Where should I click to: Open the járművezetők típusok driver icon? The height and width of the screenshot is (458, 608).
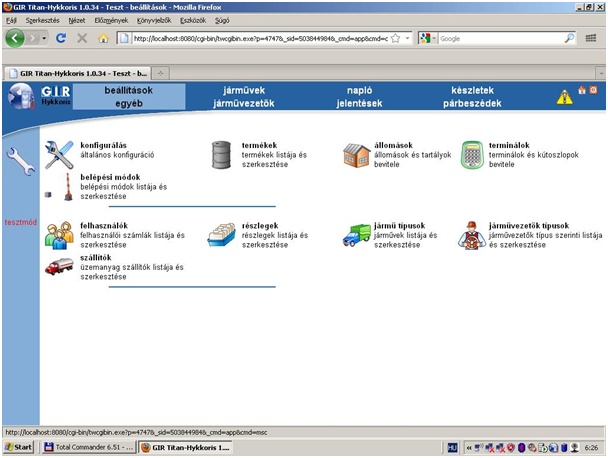(472, 235)
